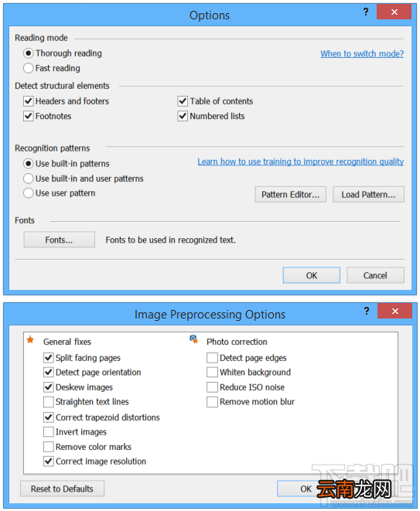Open the When to switch mode link

click(x=362, y=54)
